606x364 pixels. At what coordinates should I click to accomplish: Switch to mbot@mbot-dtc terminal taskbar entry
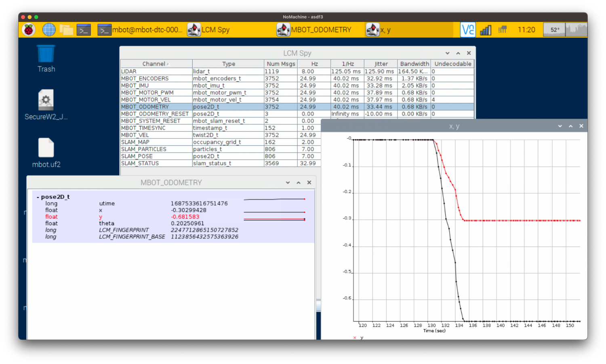[x=140, y=30]
